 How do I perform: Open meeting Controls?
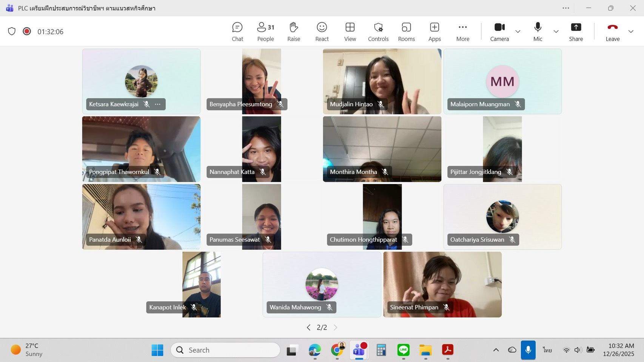(378, 32)
